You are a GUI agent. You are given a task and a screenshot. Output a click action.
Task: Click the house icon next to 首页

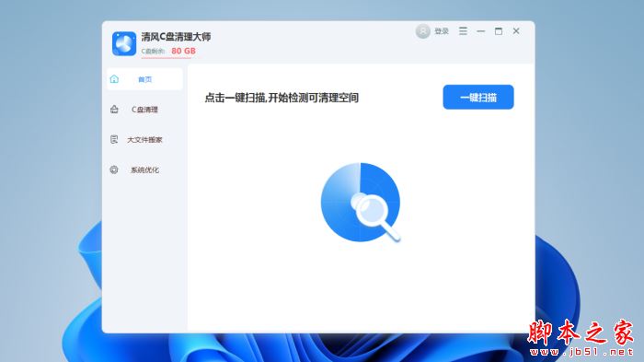pos(114,79)
